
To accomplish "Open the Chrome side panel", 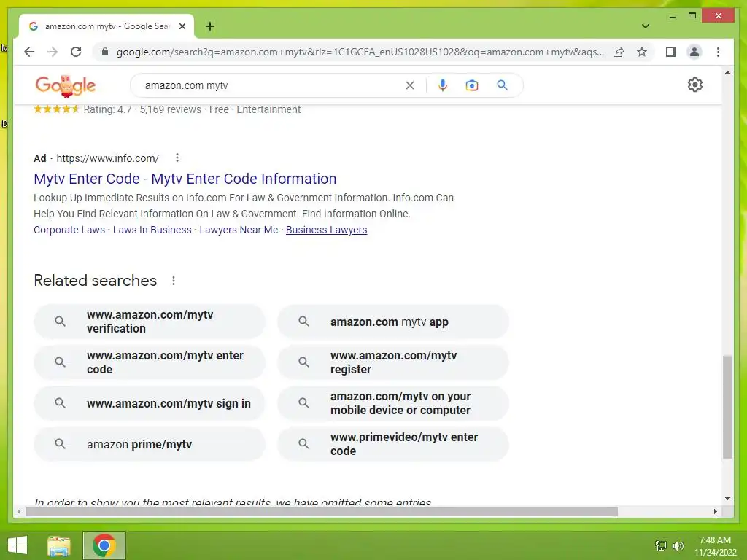I will tap(671, 52).
